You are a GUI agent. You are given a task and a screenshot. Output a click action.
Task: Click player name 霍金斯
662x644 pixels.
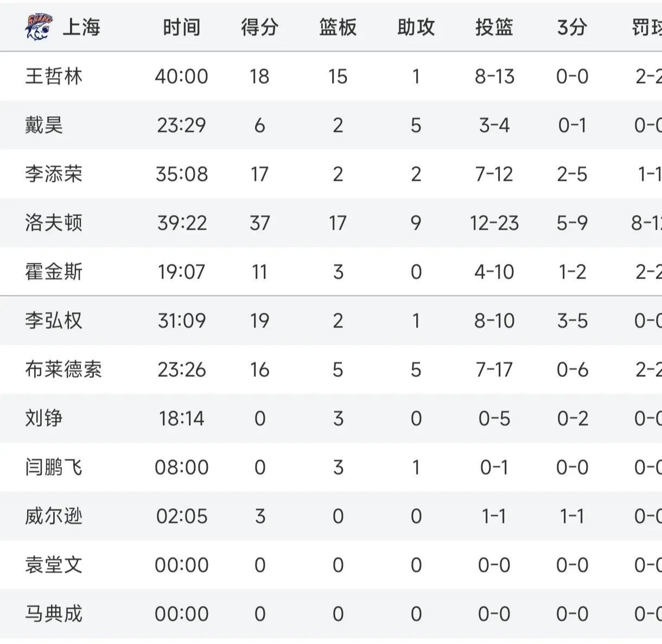(54, 272)
